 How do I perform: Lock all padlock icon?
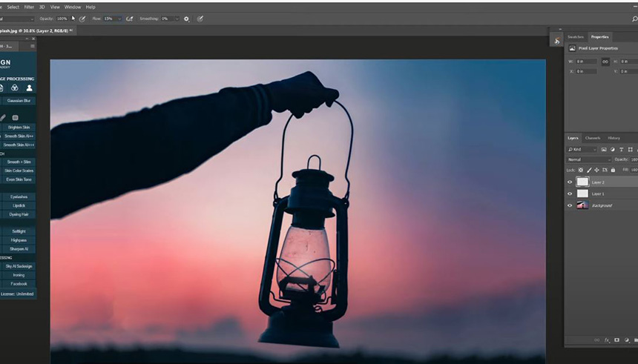tap(613, 170)
